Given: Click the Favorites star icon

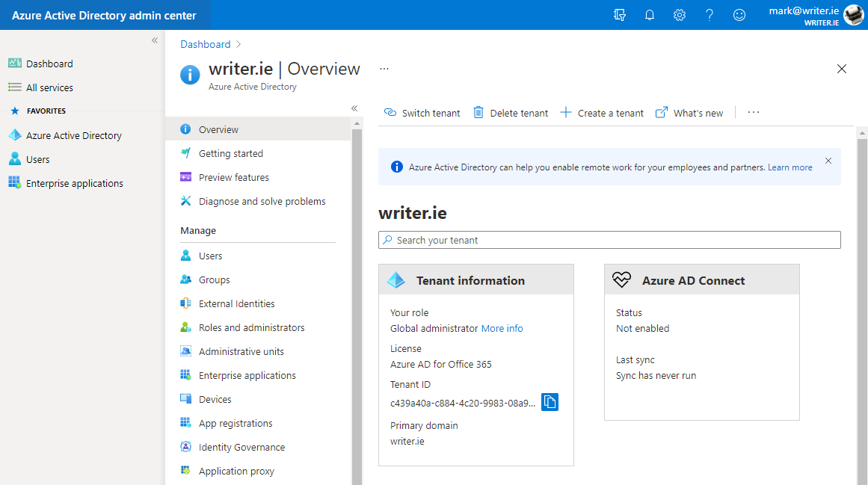Looking at the screenshot, I should (15, 111).
